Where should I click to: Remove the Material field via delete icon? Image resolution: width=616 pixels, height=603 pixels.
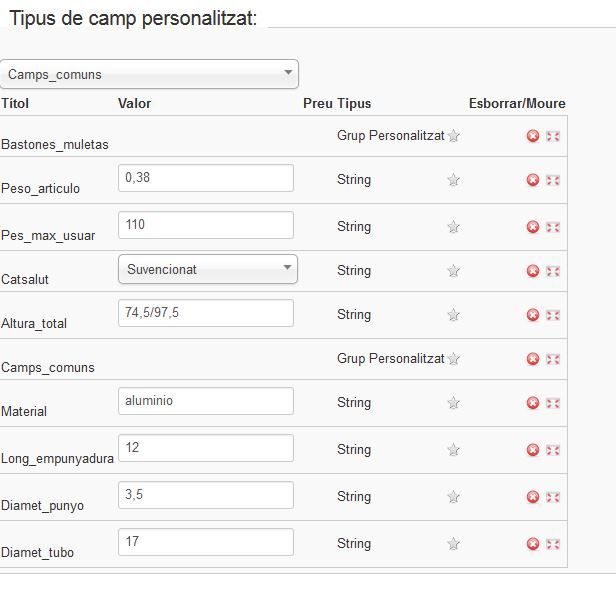(x=533, y=403)
